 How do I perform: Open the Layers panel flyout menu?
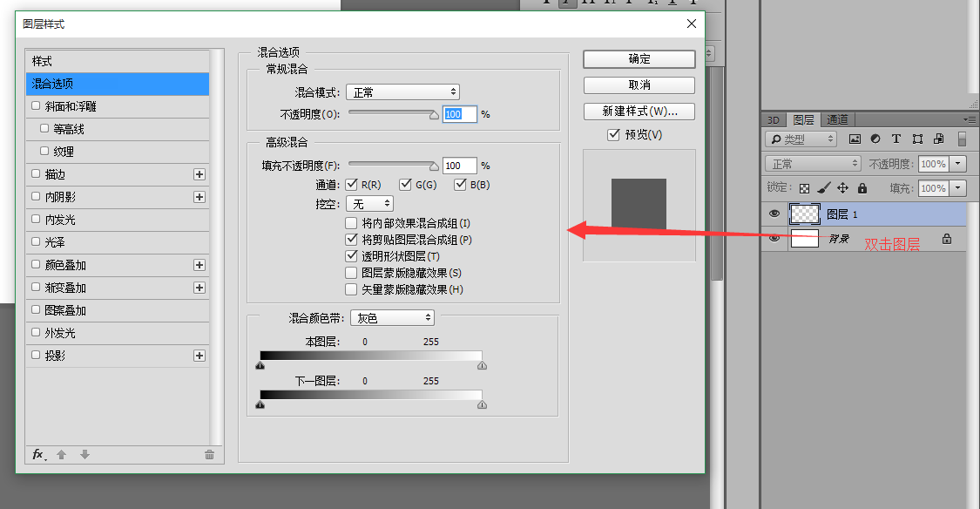970,119
